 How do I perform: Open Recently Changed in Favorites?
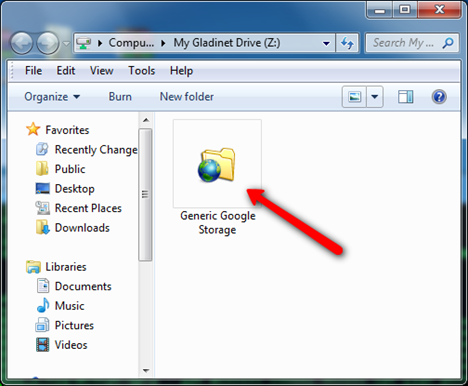[x=96, y=150]
